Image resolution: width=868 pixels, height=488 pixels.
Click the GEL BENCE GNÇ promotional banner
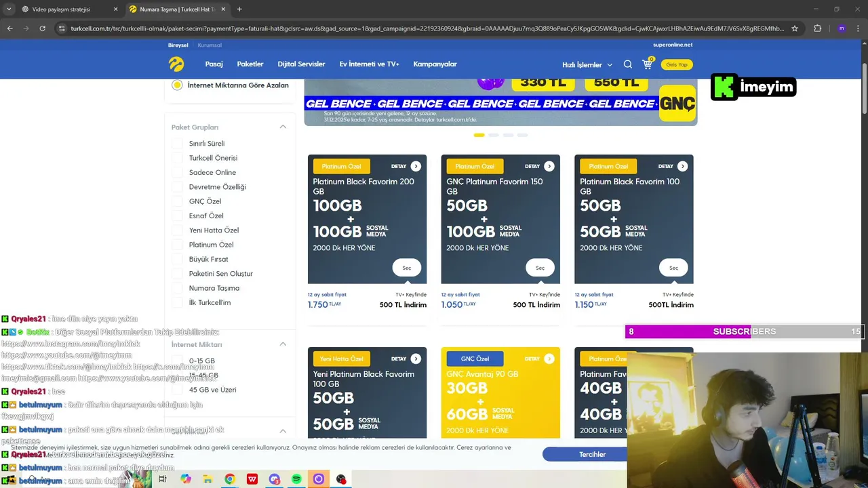pos(500,102)
